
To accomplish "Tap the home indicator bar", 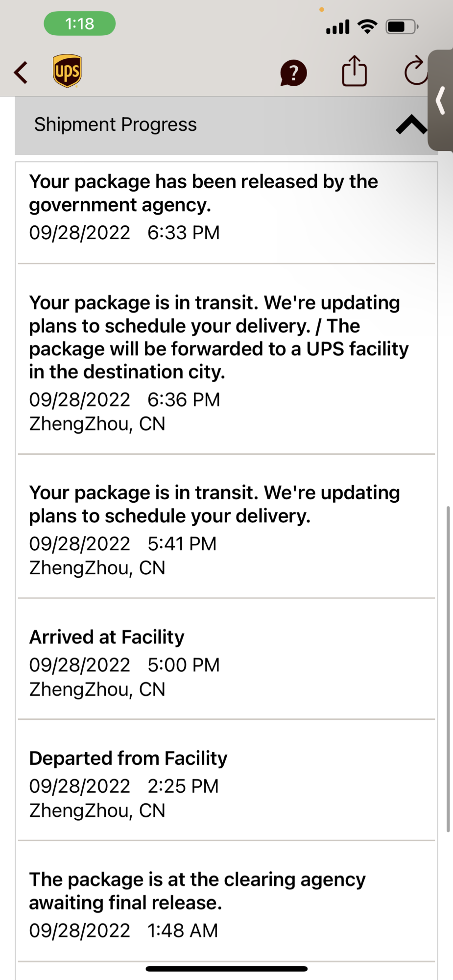I will coord(226,969).
